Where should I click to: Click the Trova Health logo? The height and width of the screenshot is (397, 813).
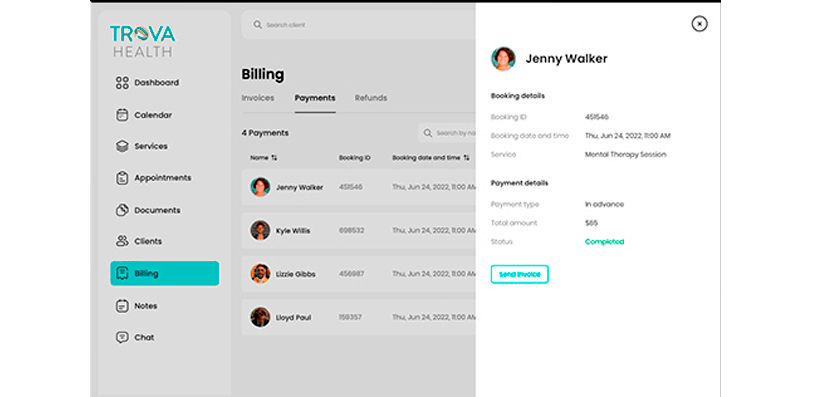(x=143, y=41)
